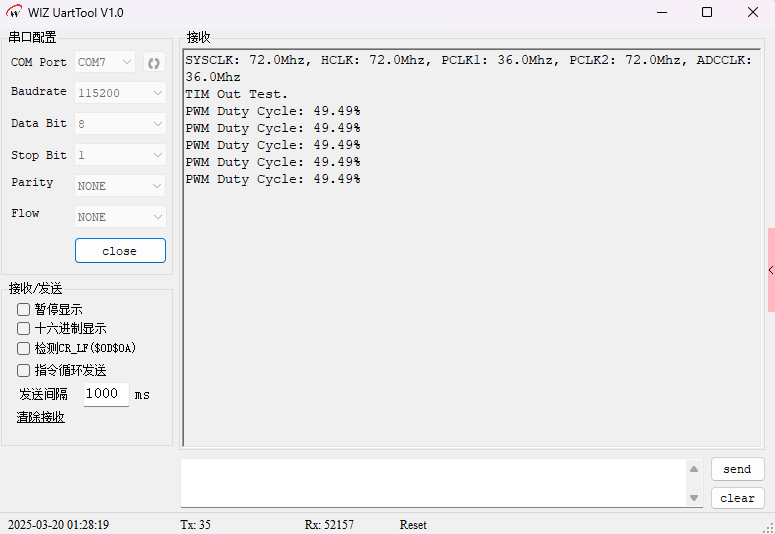The height and width of the screenshot is (534, 775).
Task: Toggle the 十六进制显示 hex display checkbox
Action: (x=24, y=328)
